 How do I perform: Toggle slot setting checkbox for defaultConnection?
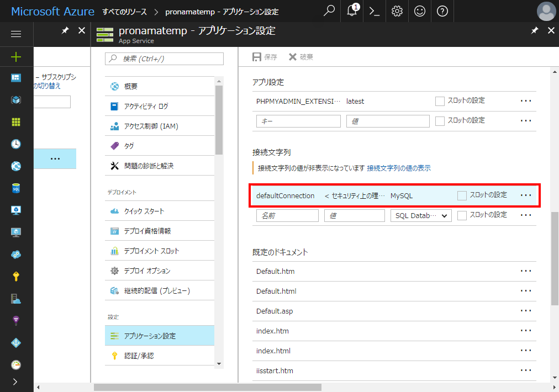tap(462, 195)
